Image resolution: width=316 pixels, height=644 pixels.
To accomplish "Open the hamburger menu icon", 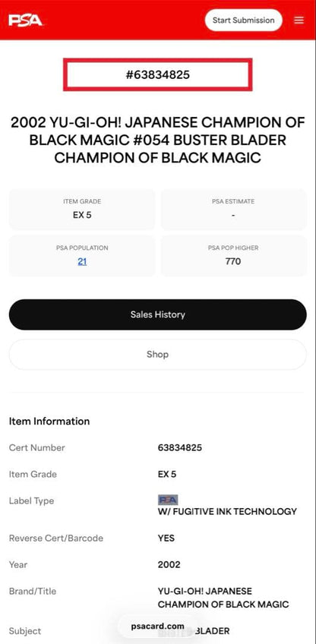I will (x=299, y=20).
